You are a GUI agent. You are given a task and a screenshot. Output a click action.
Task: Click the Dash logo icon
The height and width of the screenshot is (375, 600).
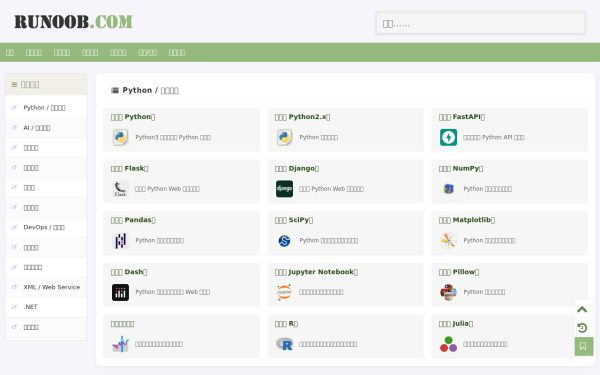tap(120, 292)
